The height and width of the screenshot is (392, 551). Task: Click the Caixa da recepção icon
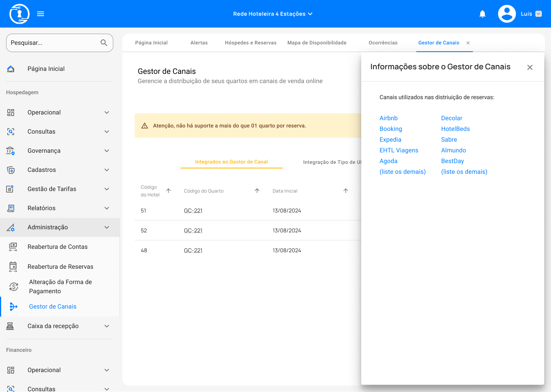[10, 326]
